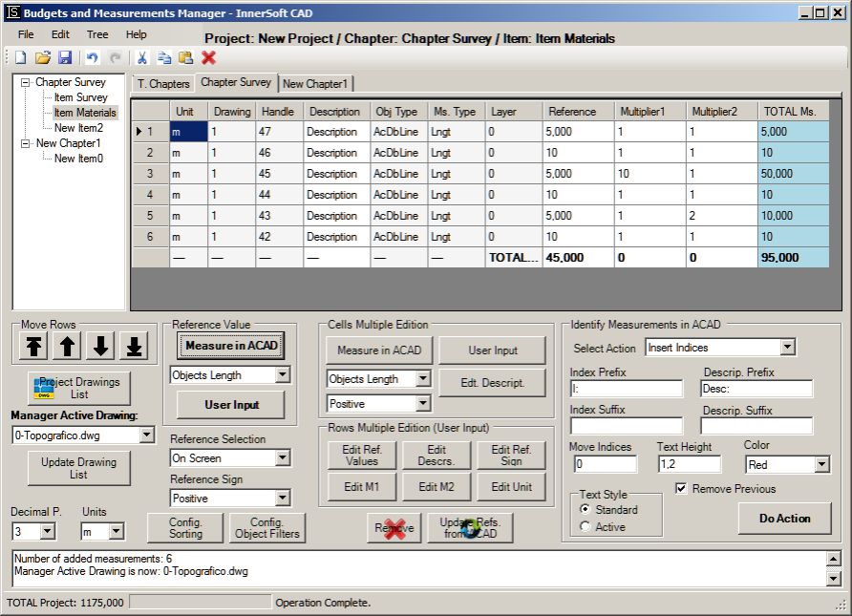This screenshot has height=616, width=852.
Task: Undo the last action via the Undo arrow
Action: [90, 57]
